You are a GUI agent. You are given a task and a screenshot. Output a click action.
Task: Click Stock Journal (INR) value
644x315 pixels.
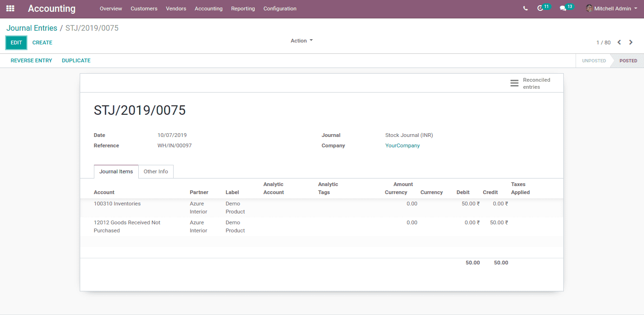coord(409,135)
